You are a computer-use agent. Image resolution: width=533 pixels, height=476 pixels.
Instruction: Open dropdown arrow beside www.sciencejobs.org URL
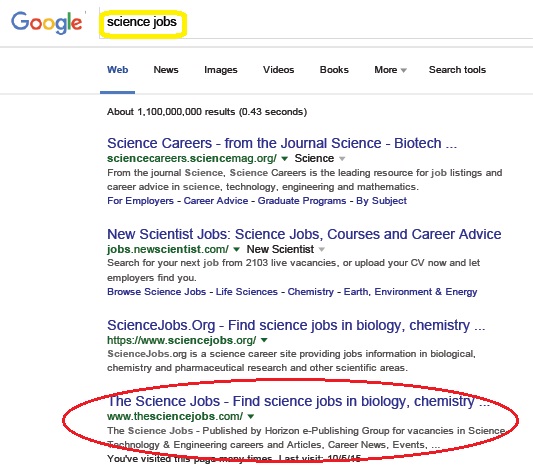click(264, 340)
